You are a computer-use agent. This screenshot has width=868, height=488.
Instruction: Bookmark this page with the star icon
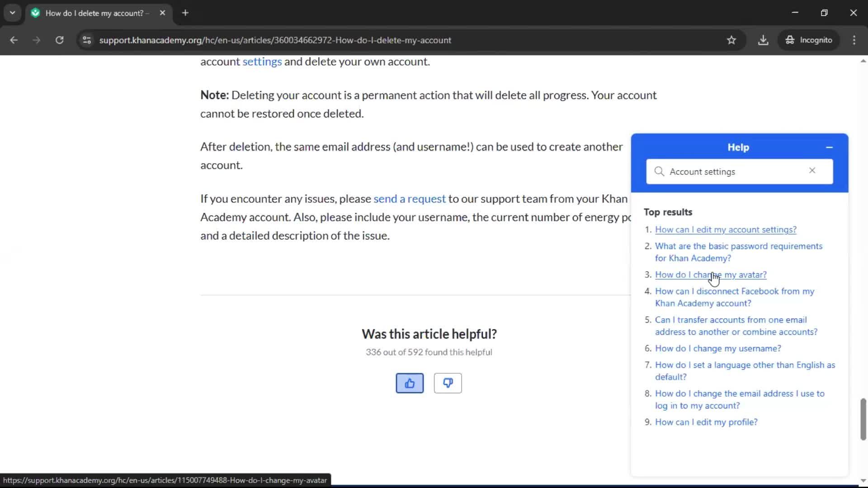point(731,40)
